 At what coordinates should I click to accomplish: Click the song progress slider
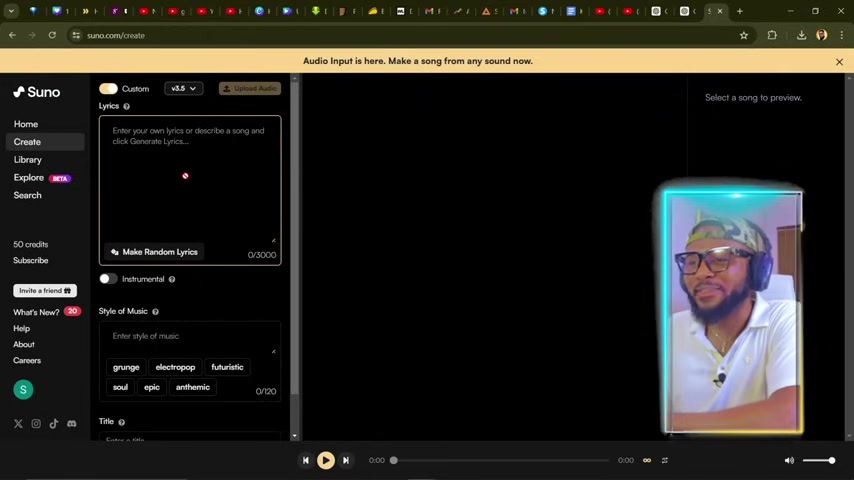pos(501,460)
